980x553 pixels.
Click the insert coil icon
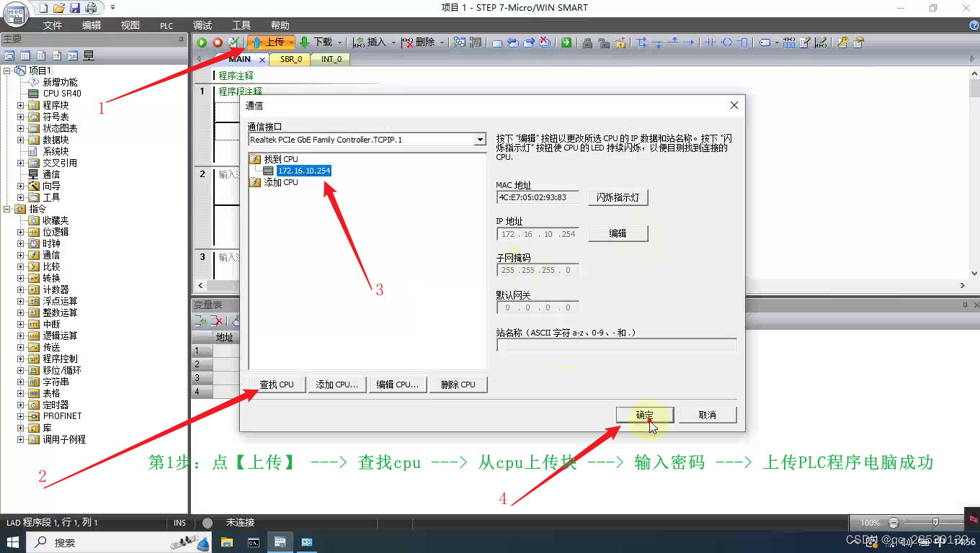point(726,42)
